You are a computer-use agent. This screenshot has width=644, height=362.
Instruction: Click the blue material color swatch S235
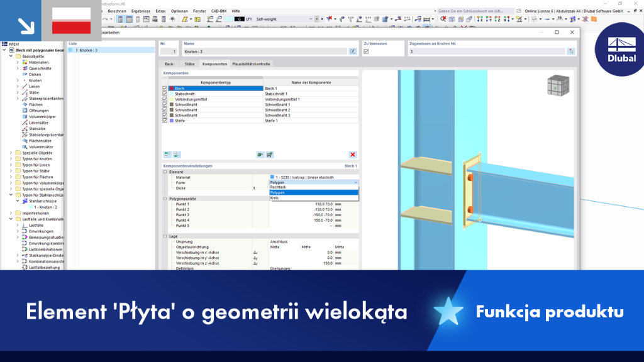272,177
